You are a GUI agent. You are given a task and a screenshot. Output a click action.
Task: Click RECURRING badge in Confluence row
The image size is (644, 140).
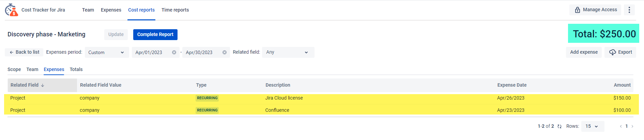pos(207,110)
